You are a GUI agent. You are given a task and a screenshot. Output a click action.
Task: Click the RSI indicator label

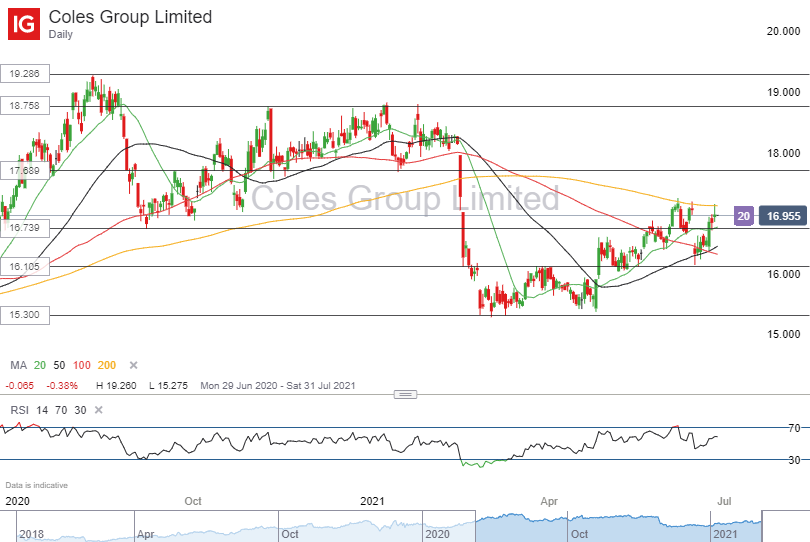(x=20, y=410)
